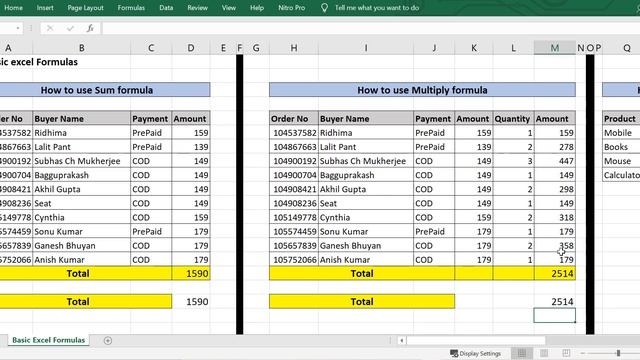640x360 pixels.
Task: Click horizontal scrollbar left arrow
Action: point(402,340)
